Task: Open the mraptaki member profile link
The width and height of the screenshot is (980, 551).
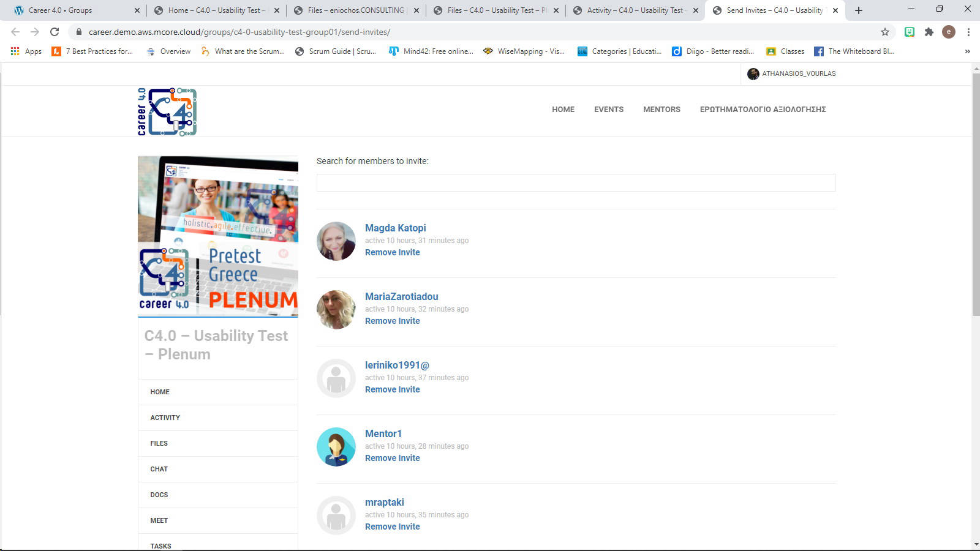Action: 384,502
